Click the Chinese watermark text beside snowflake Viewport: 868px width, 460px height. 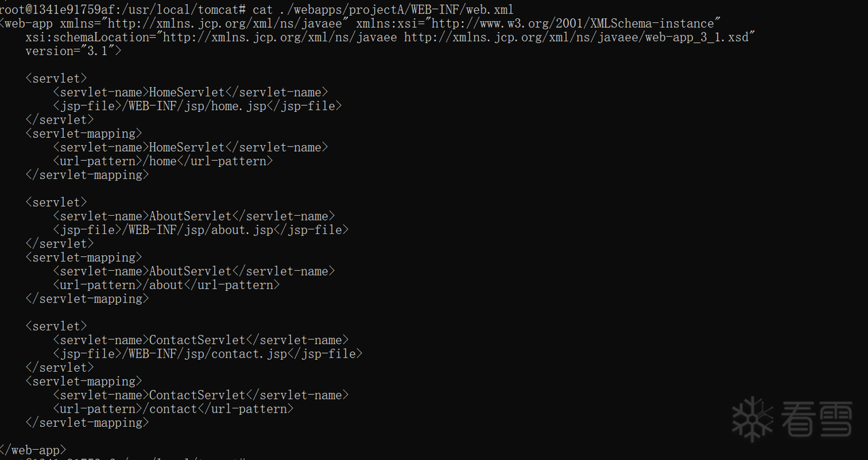pyautogui.click(x=816, y=419)
